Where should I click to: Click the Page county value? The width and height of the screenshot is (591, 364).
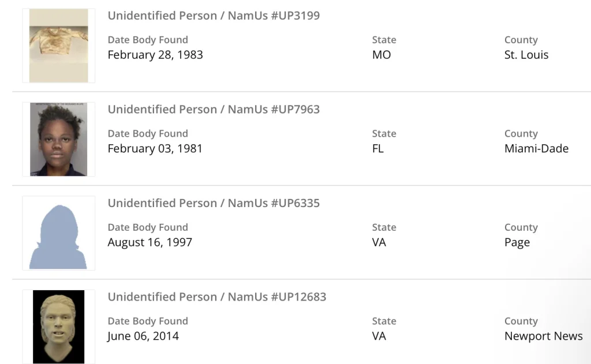click(x=517, y=242)
